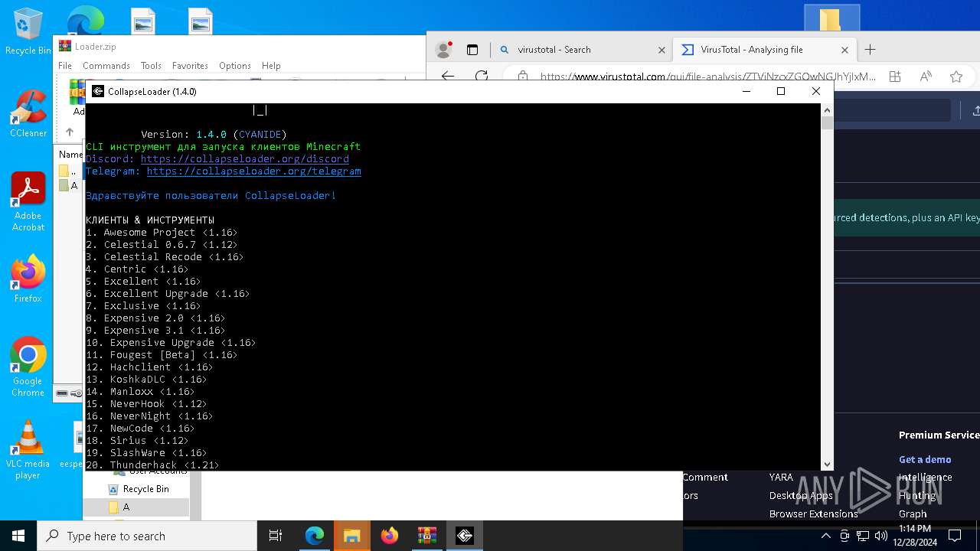Open the WinRAR Tools menu
Screen dimensions: 980x551
pos(151,66)
